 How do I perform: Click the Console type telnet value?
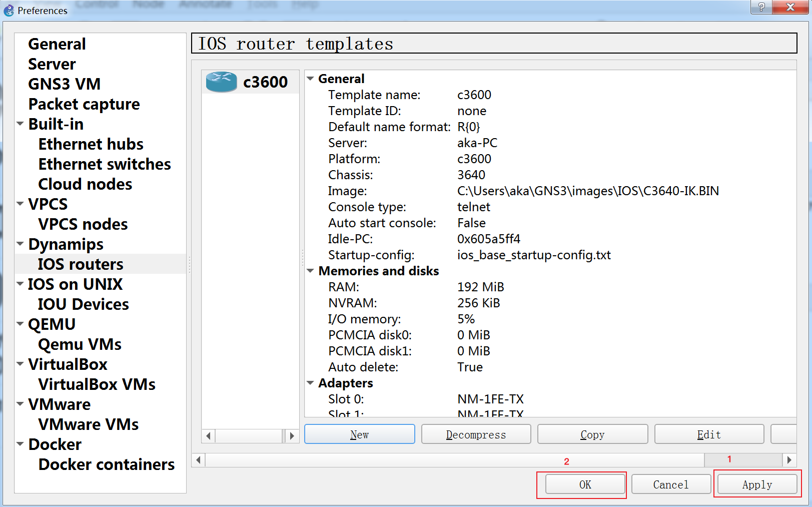tap(474, 207)
